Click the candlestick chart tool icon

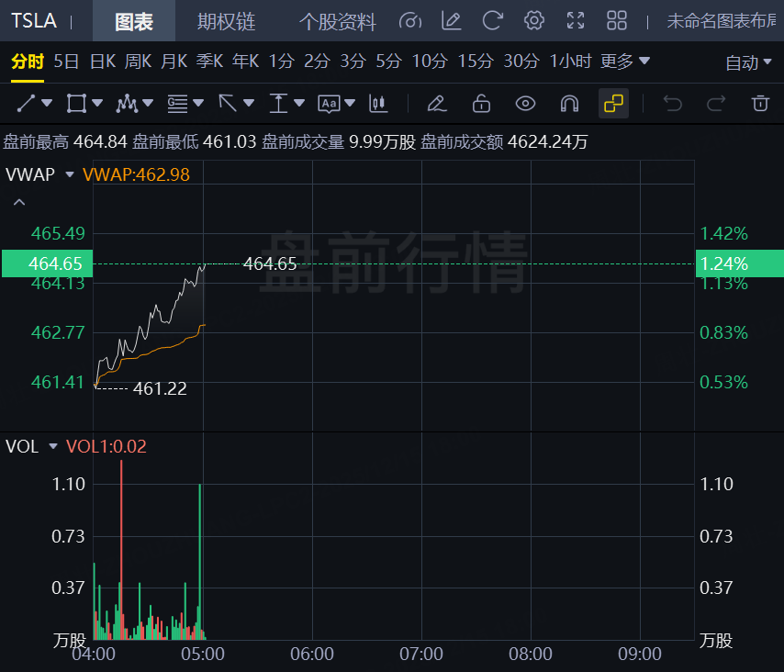pos(378,104)
